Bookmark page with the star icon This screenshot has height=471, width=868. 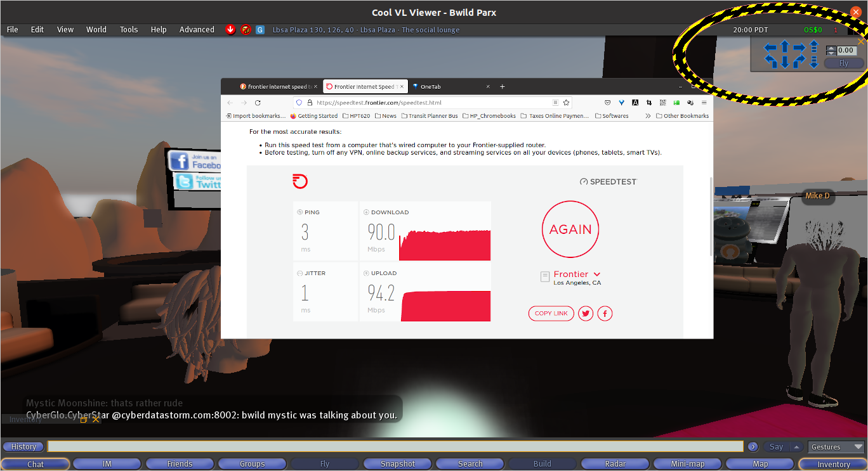(566, 102)
